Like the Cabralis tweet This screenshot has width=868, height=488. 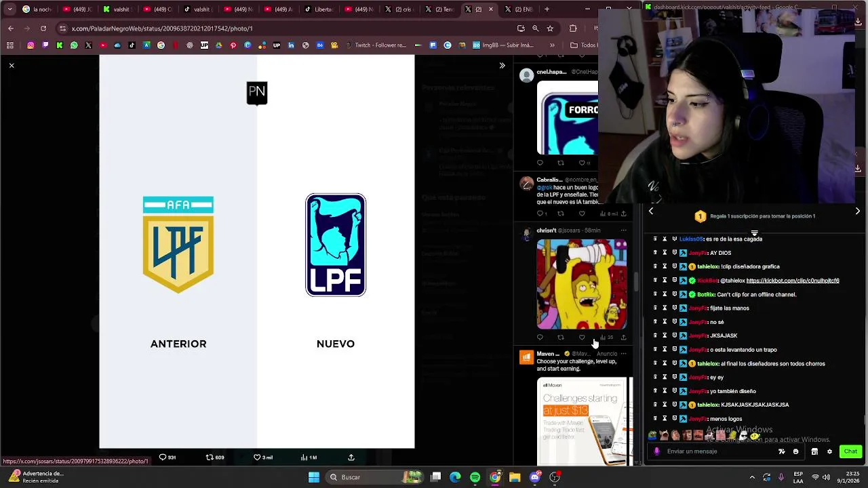pos(582,213)
